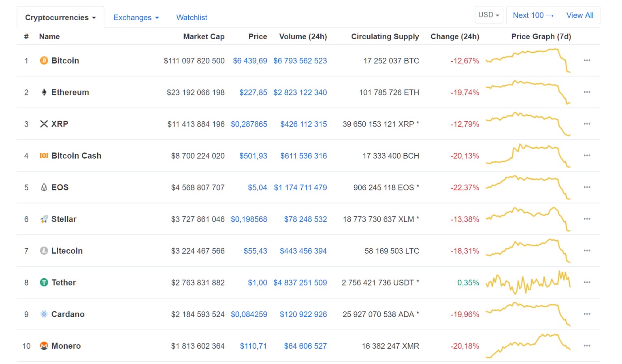Open Tether's 7-day price graph

click(528, 282)
